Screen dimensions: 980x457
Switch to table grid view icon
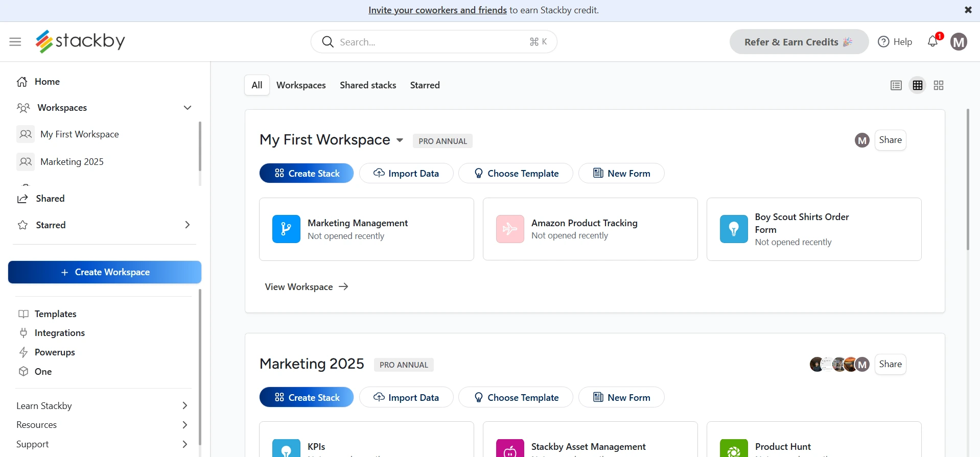(x=918, y=85)
